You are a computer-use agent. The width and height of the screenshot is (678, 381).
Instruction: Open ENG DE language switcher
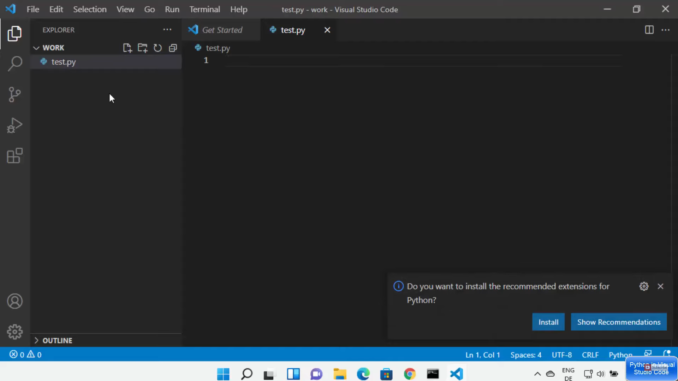(x=568, y=374)
